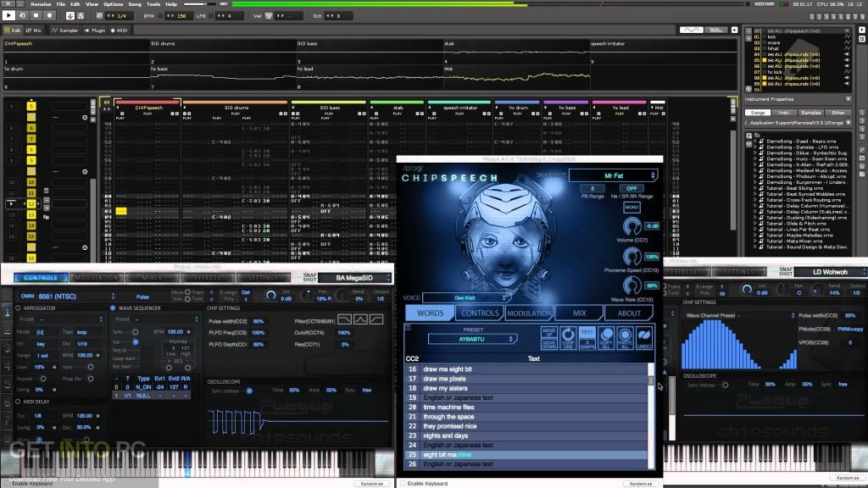
Task: Open the Tools menu in Renoise
Action: point(153,4)
